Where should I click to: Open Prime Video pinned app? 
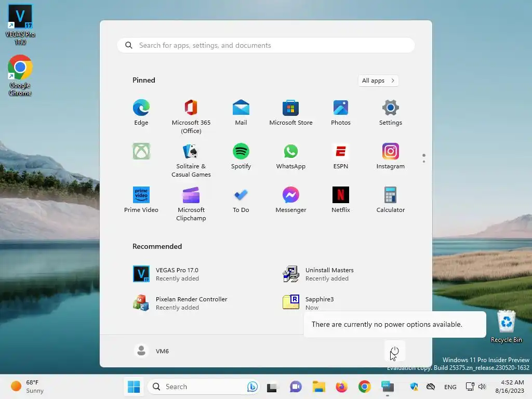(x=141, y=200)
